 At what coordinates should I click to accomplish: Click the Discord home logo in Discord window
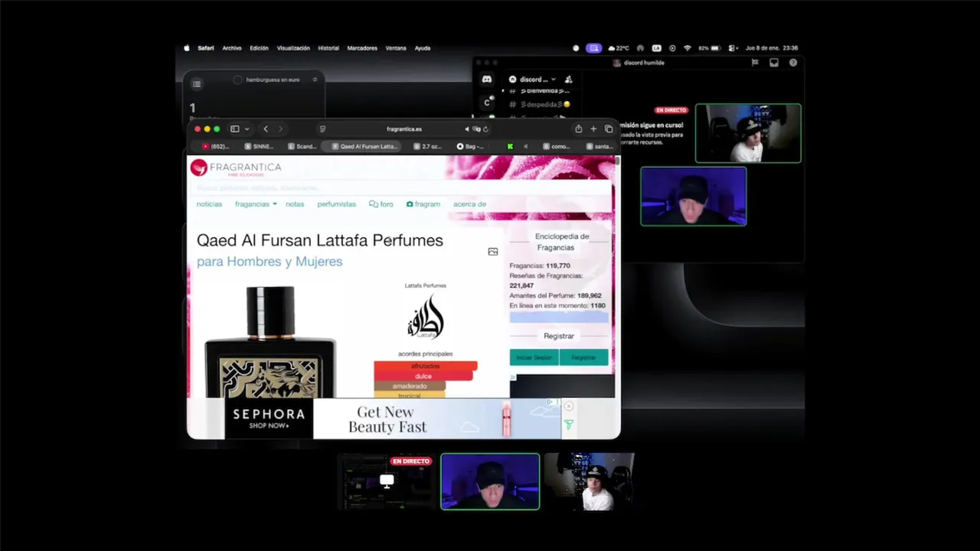click(x=487, y=80)
